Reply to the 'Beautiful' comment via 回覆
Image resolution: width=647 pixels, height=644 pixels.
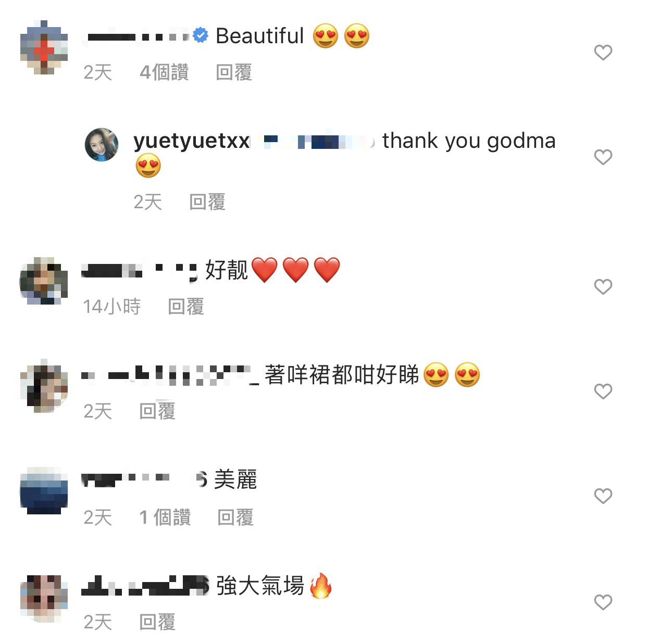click(x=234, y=72)
